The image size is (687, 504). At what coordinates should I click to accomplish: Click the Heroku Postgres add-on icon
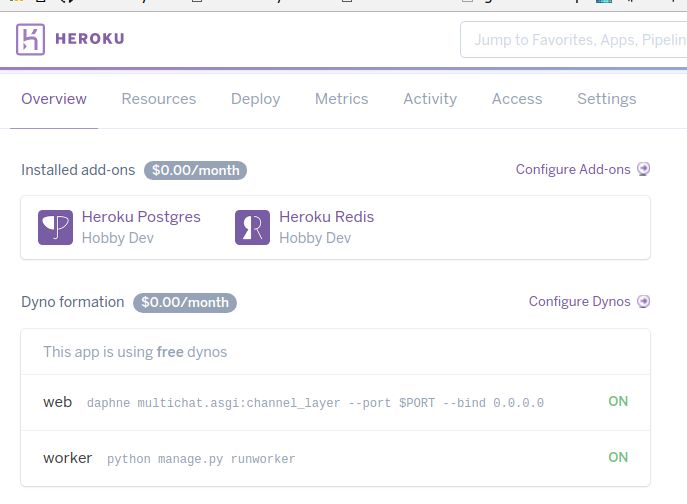coord(55,227)
